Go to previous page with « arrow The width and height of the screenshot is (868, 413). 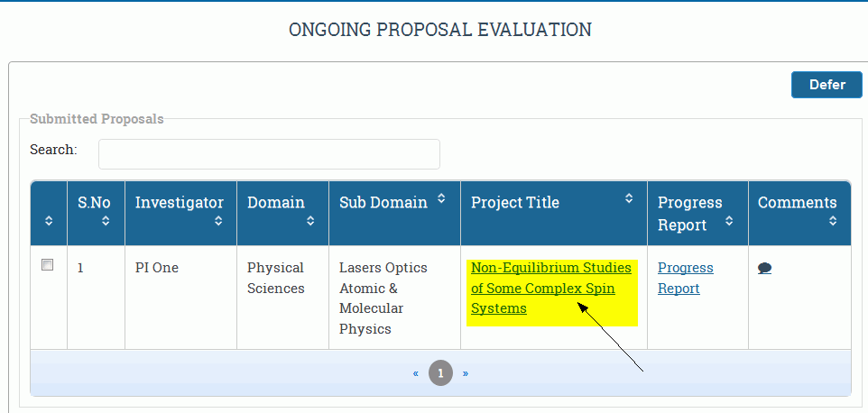coord(416,373)
